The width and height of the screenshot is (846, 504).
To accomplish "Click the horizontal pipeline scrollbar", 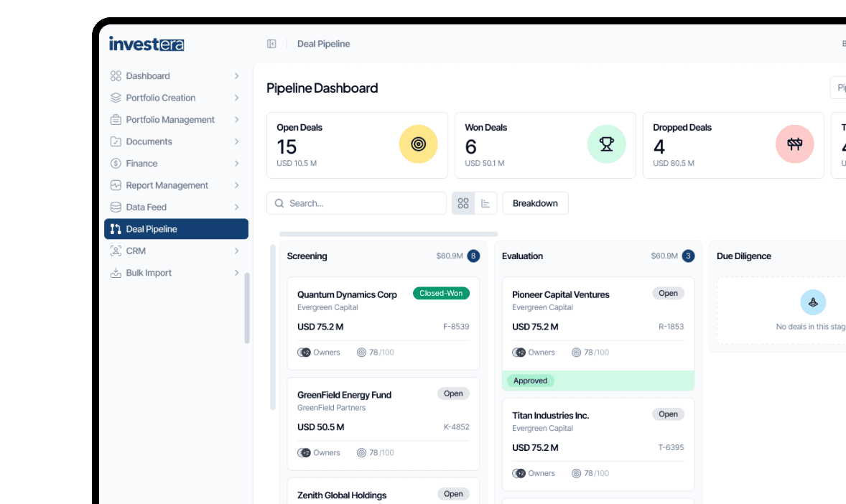I will 389,234.
